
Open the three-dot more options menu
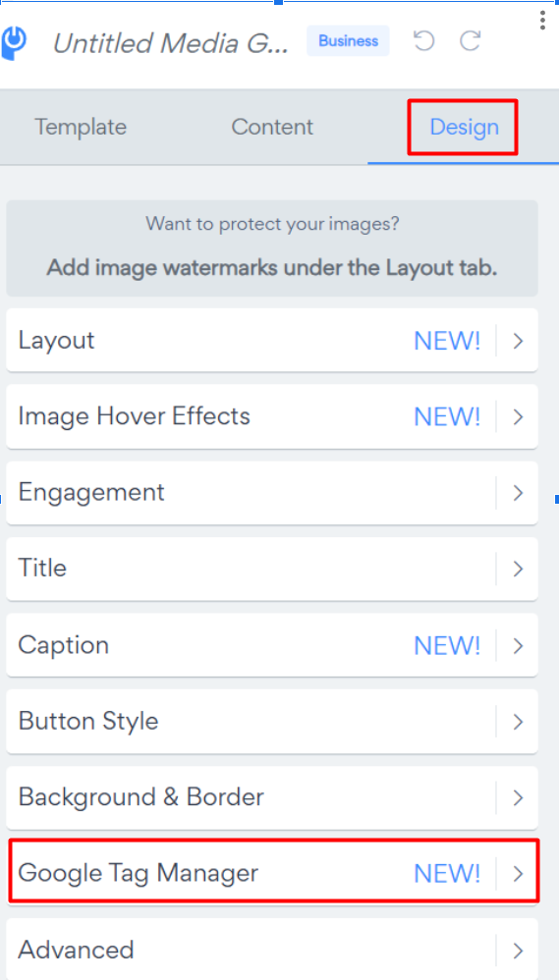(x=542, y=20)
